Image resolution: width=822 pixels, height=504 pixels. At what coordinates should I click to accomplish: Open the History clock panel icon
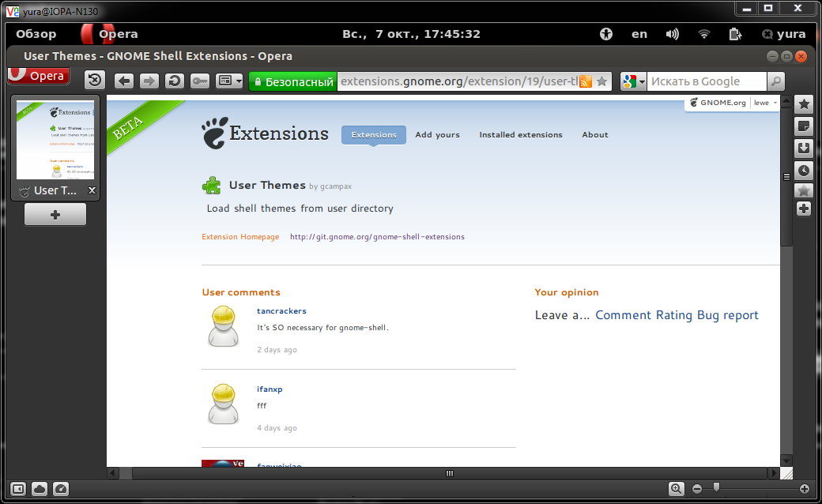804,171
